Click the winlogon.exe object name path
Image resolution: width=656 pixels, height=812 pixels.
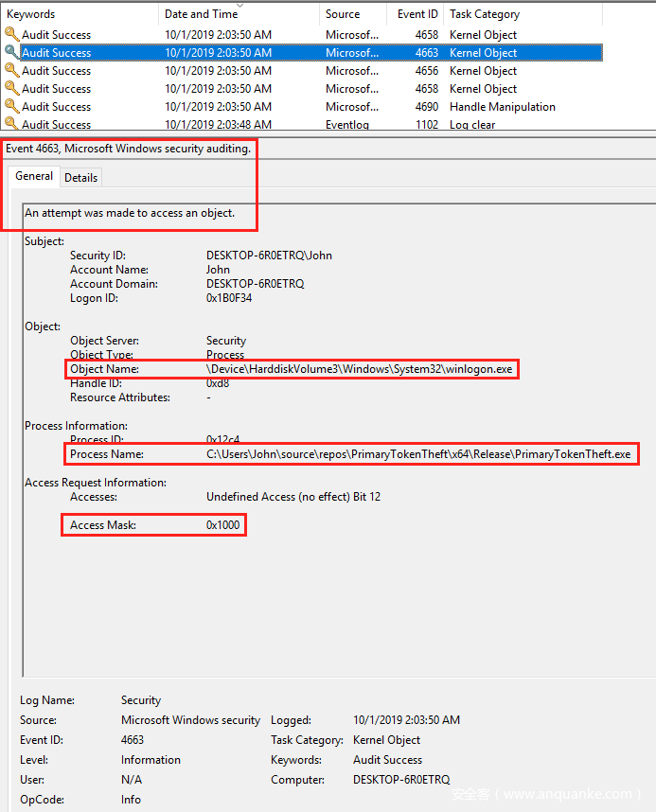[x=360, y=368]
